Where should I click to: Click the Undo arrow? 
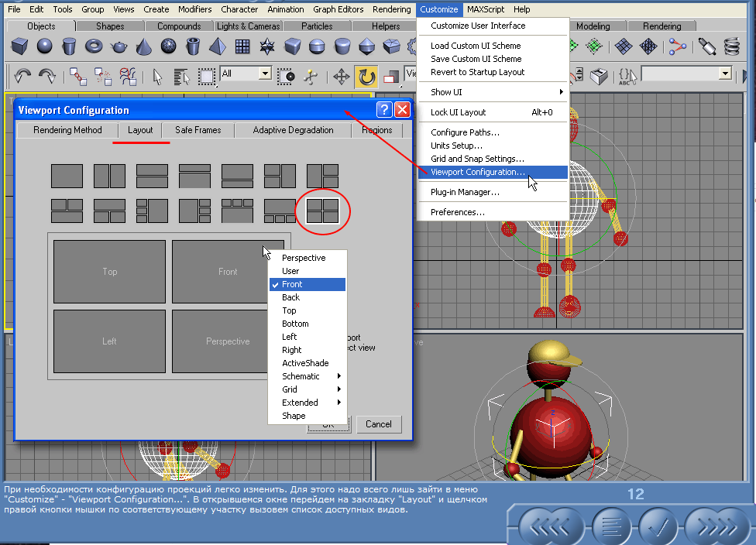pyautogui.click(x=22, y=76)
